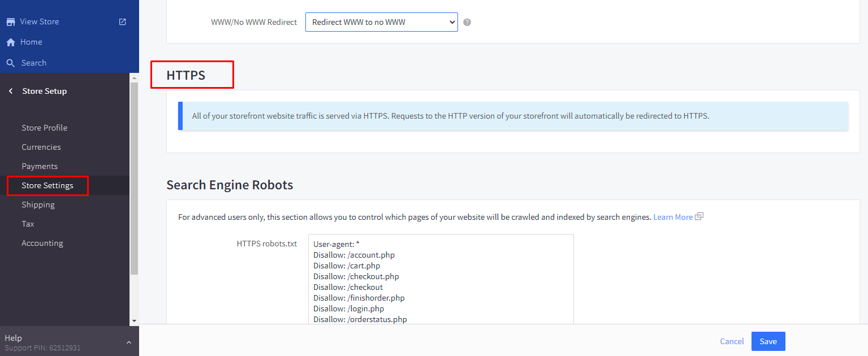
Task: Open the WWW/No WWW Redirect dropdown
Action: pyautogui.click(x=381, y=23)
